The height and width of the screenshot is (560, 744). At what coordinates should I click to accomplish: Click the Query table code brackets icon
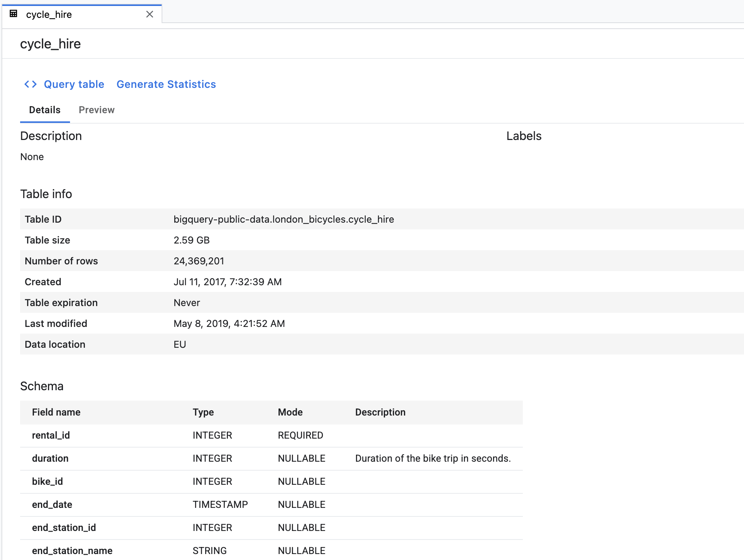[31, 84]
